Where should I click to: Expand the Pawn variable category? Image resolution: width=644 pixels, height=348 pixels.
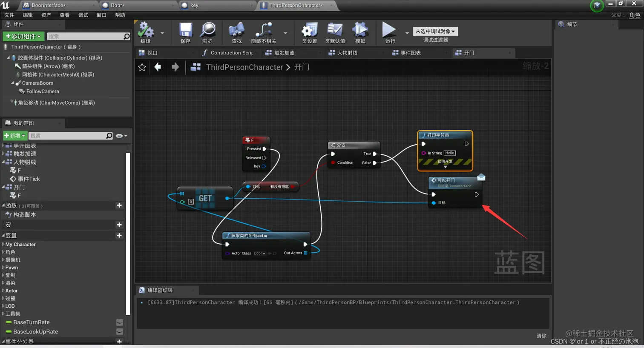point(3,268)
